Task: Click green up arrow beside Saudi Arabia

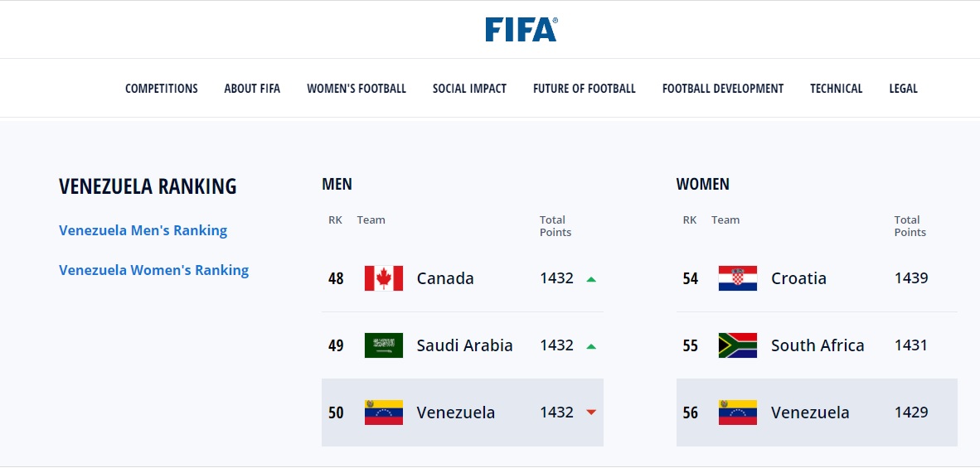Action: click(591, 346)
